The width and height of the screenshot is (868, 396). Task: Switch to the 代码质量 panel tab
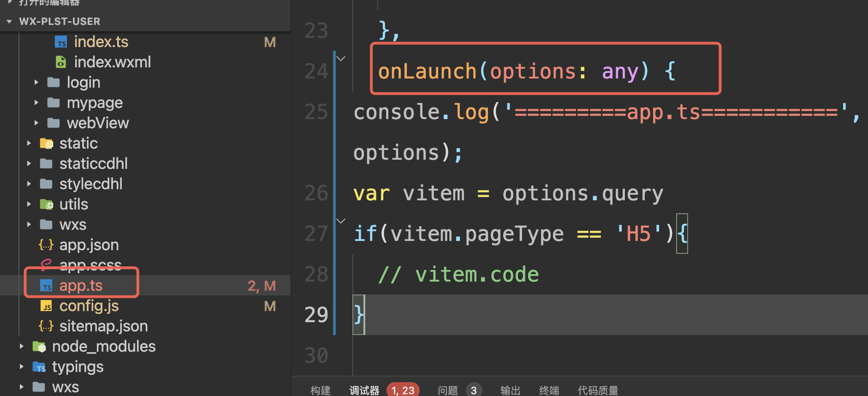[598, 390]
